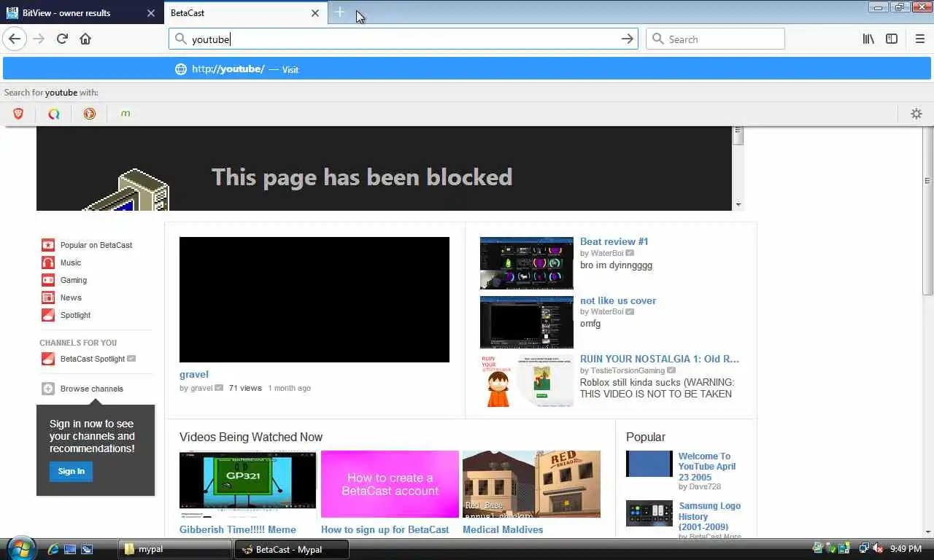This screenshot has height=560, width=934.
Task: Open the Samsung Logo History thumbnail
Action: [x=649, y=513]
